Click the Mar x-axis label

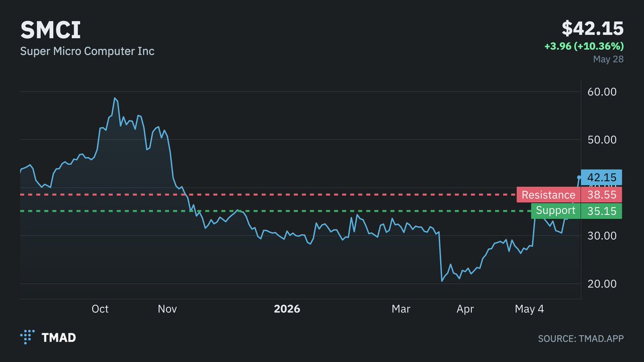[x=401, y=309]
